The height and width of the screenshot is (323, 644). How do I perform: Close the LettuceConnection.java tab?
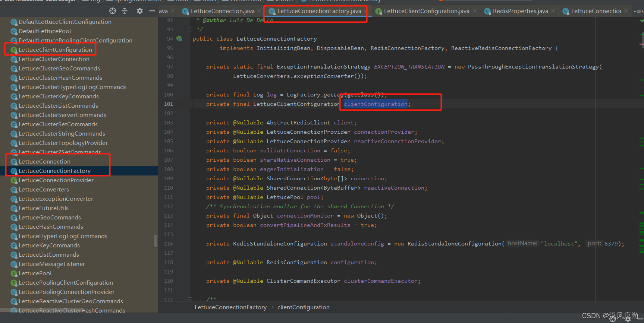259,11
